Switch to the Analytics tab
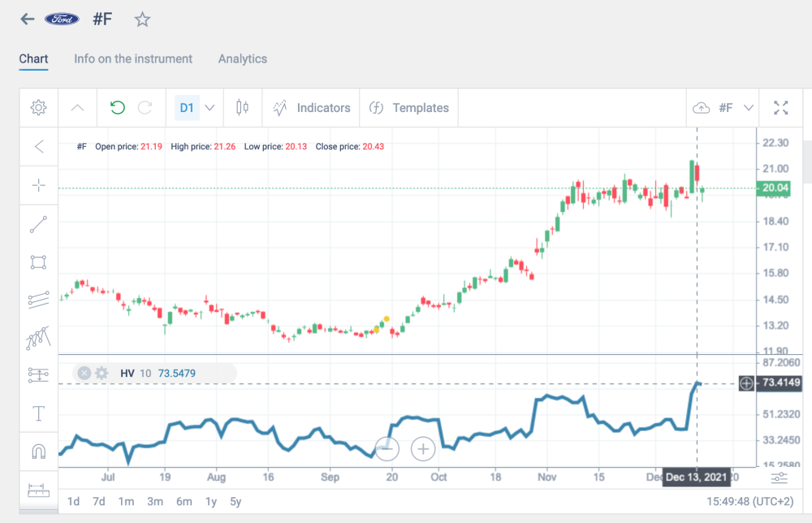This screenshot has height=523, width=812. [x=241, y=58]
